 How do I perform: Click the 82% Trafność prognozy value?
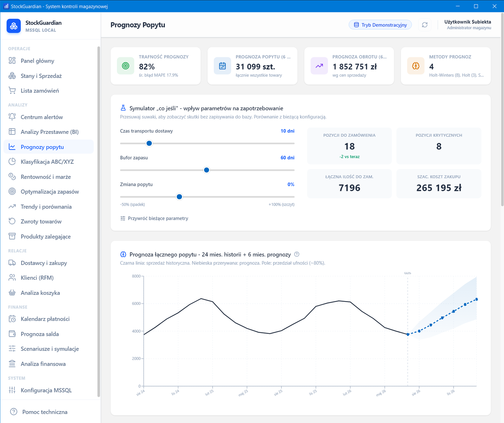coord(147,67)
